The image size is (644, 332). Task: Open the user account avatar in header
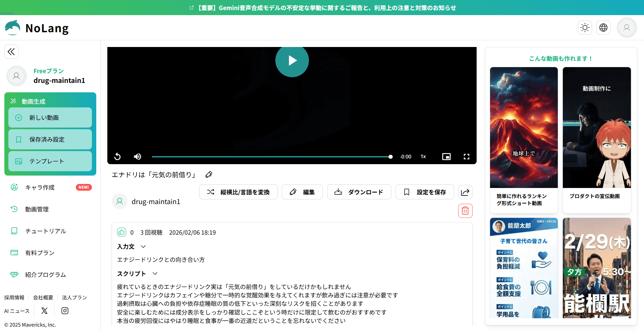[627, 28]
